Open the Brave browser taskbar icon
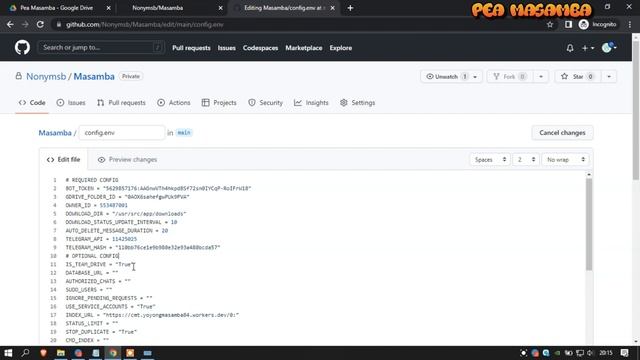The height and width of the screenshot is (360, 640). click(x=43, y=353)
